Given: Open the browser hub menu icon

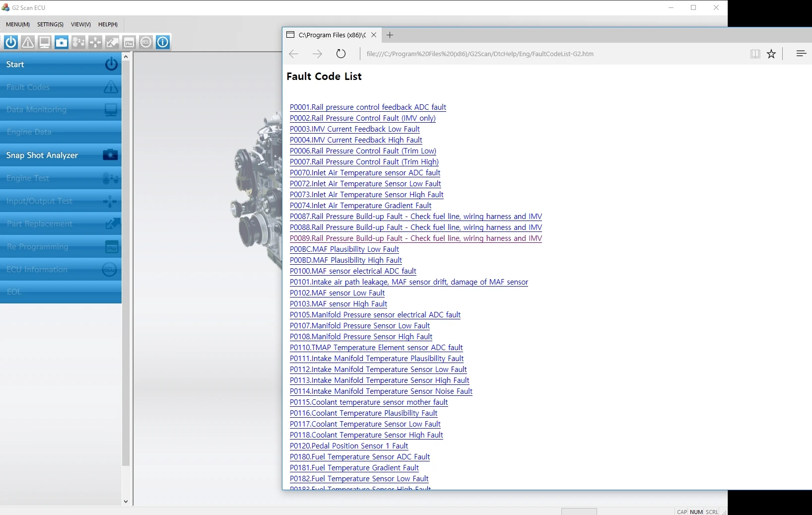Looking at the screenshot, I should pos(801,54).
